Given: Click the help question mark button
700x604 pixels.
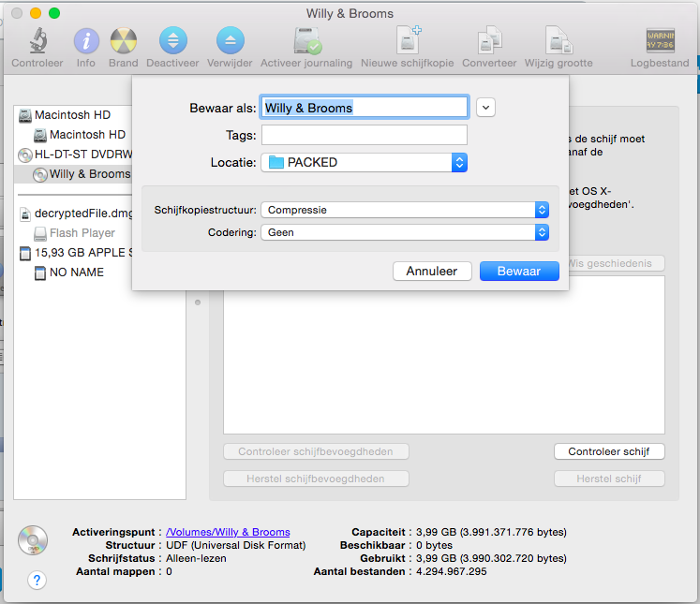Looking at the screenshot, I should tap(37, 581).
